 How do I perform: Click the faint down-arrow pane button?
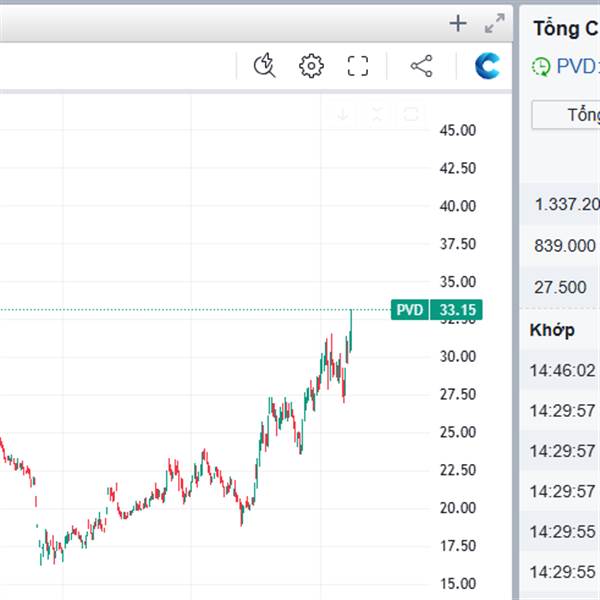click(343, 114)
